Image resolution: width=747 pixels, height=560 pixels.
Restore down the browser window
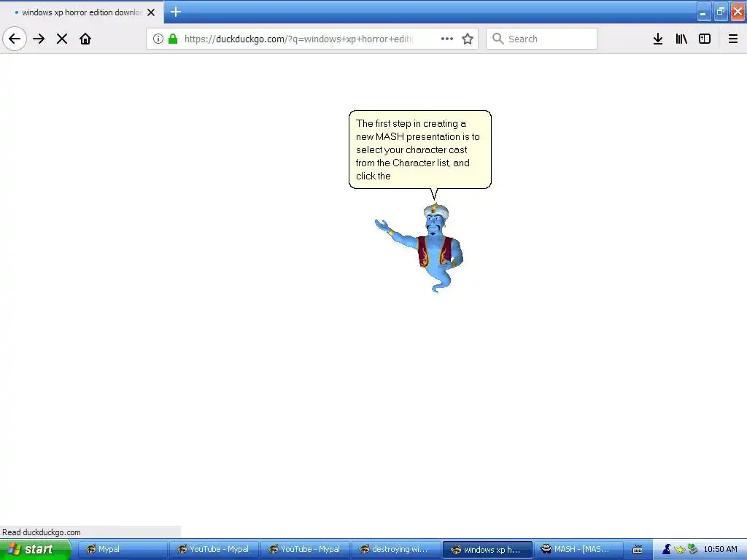(721, 12)
